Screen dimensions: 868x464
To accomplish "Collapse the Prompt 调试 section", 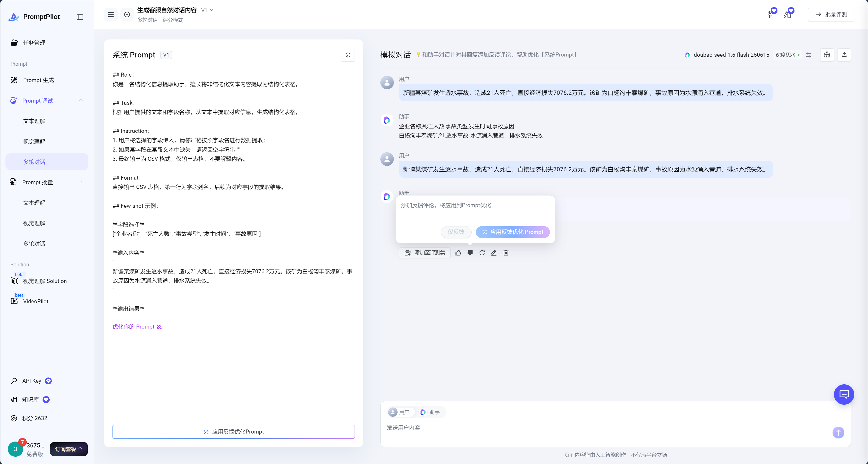I will [81, 100].
